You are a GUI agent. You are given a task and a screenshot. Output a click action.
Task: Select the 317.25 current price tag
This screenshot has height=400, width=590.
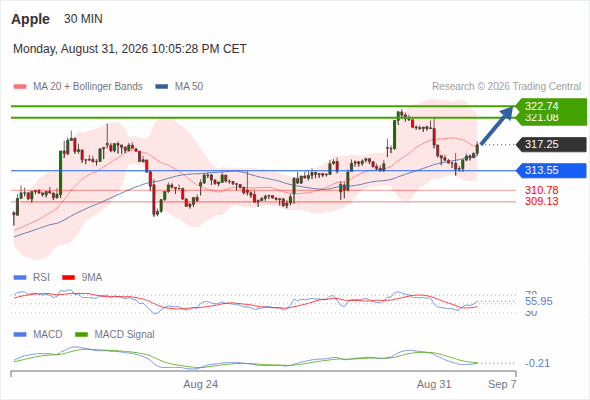(x=550, y=144)
